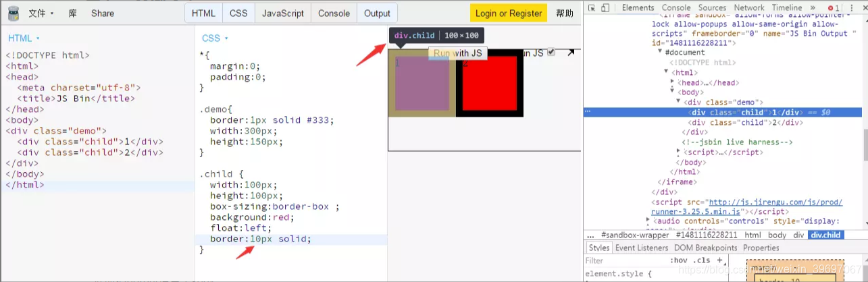
Task: Click the red child box 2 in output
Action: pyautogui.click(x=490, y=83)
